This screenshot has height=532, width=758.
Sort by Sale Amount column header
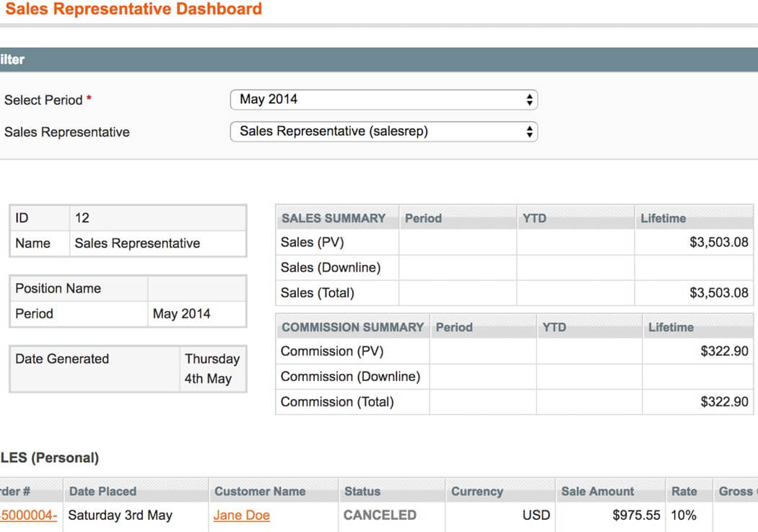pyautogui.click(x=597, y=492)
